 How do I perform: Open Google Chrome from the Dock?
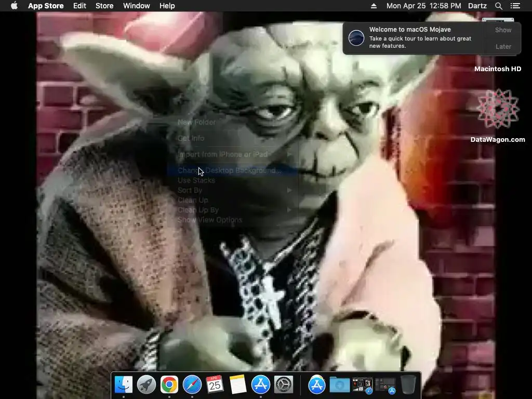(169, 385)
